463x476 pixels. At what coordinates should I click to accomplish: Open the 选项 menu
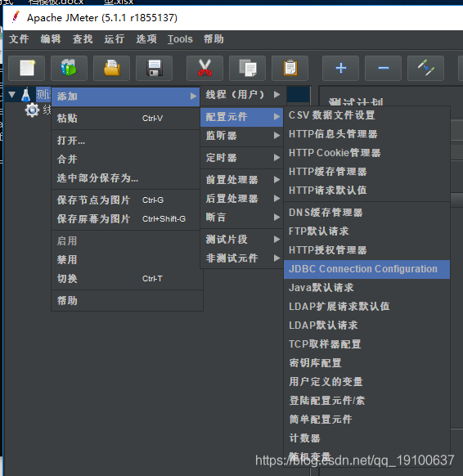pyautogui.click(x=146, y=39)
